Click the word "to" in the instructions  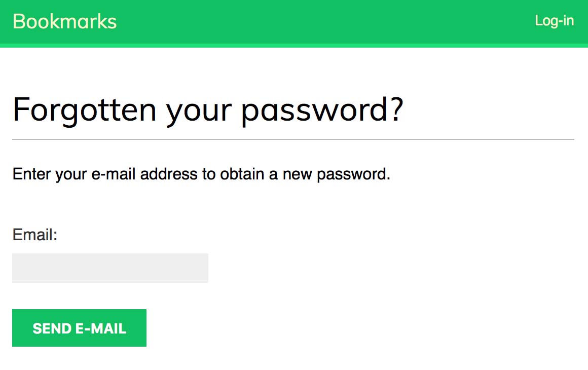pos(209,174)
